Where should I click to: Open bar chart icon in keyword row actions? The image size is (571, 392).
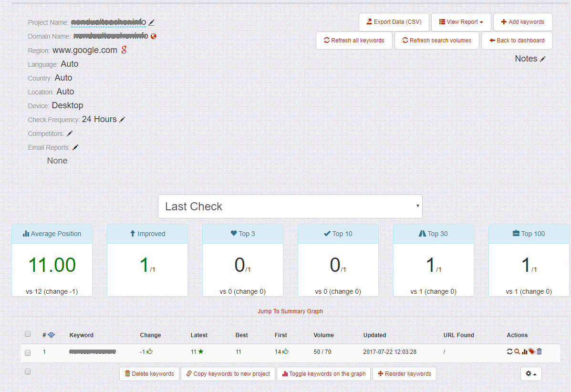coord(524,351)
